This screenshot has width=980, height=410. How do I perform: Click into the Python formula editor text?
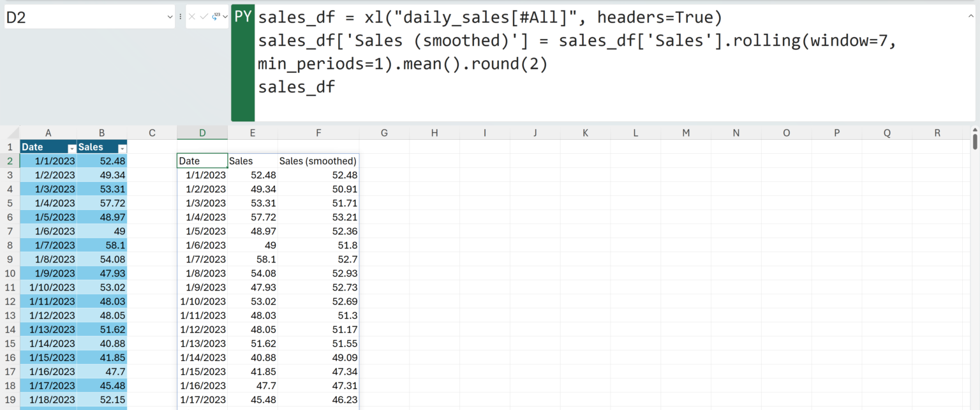606,63
